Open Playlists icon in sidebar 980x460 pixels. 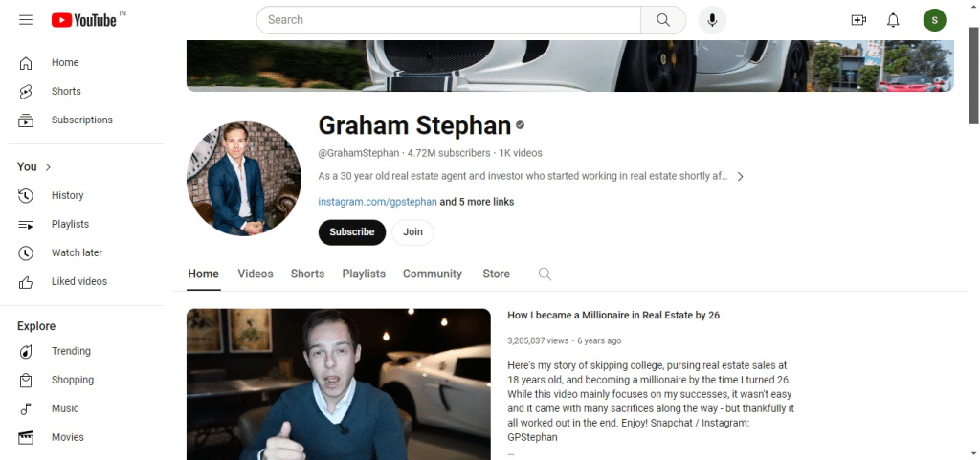pos(26,224)
